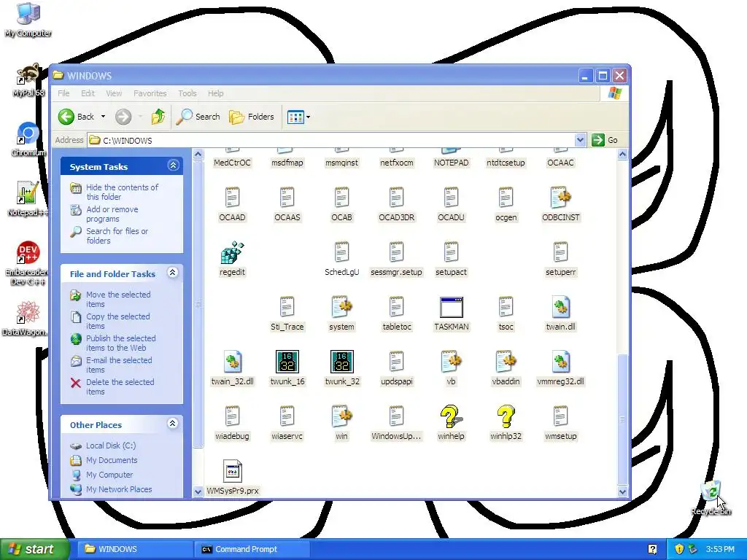747x560 pixels.
Task: Click Delete the selected items
Action: [120, 386]
